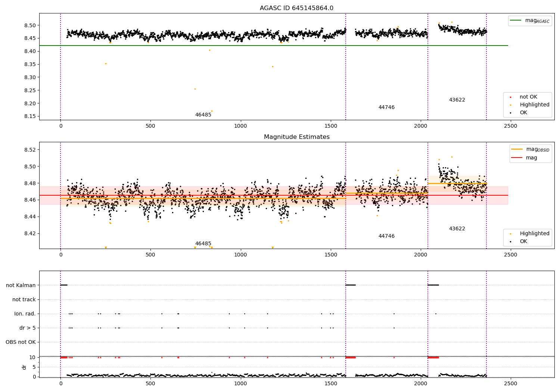This screenshot has height=392, width=560.
Task: Click the 'OBS not OK' row label
Action: (21, 342)
